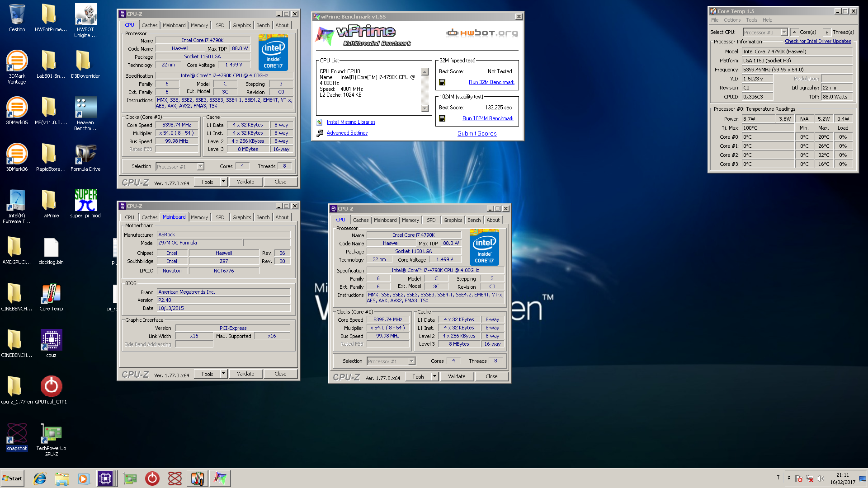
Task: Switch to Caches tab in top-left CPU-Z
Action: (x=149, y=25)
